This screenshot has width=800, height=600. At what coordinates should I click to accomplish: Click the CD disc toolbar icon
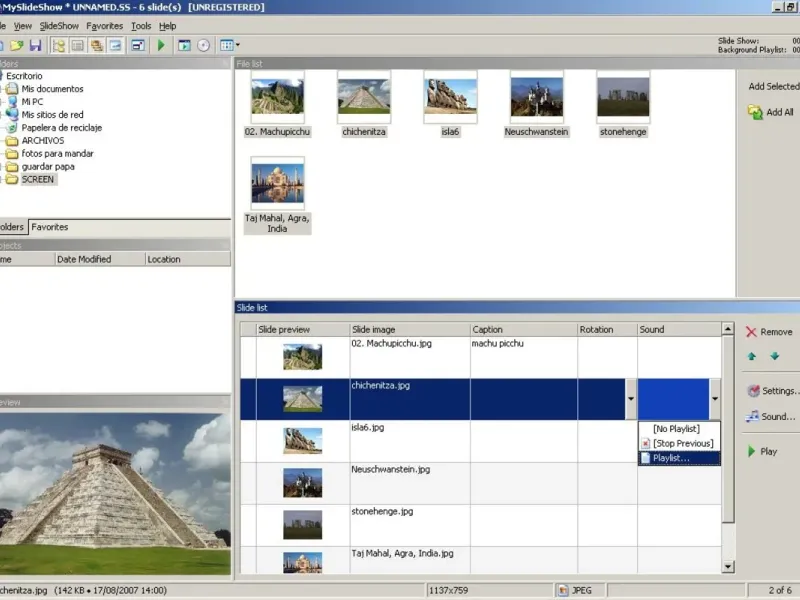(x=203, y=45)
